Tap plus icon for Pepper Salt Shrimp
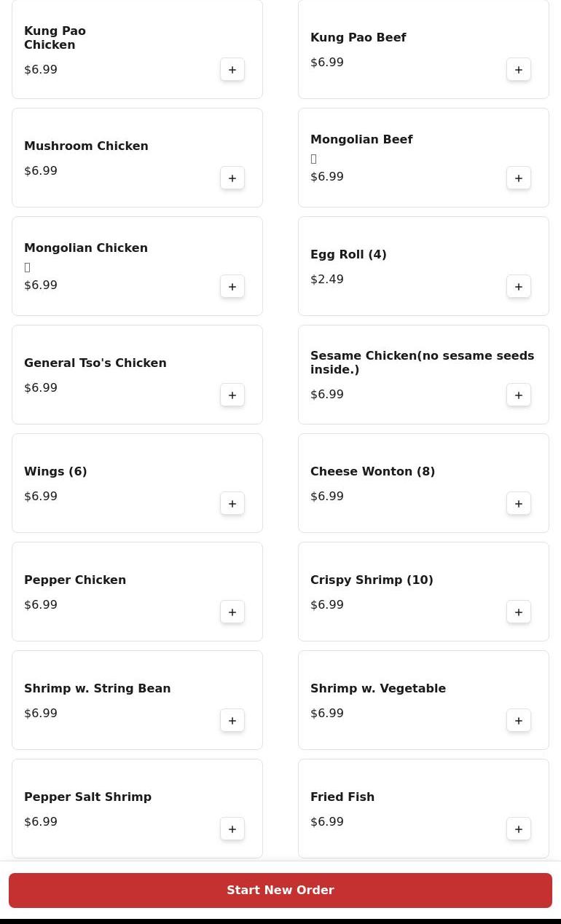561x924 pixels. click(232, 829)
